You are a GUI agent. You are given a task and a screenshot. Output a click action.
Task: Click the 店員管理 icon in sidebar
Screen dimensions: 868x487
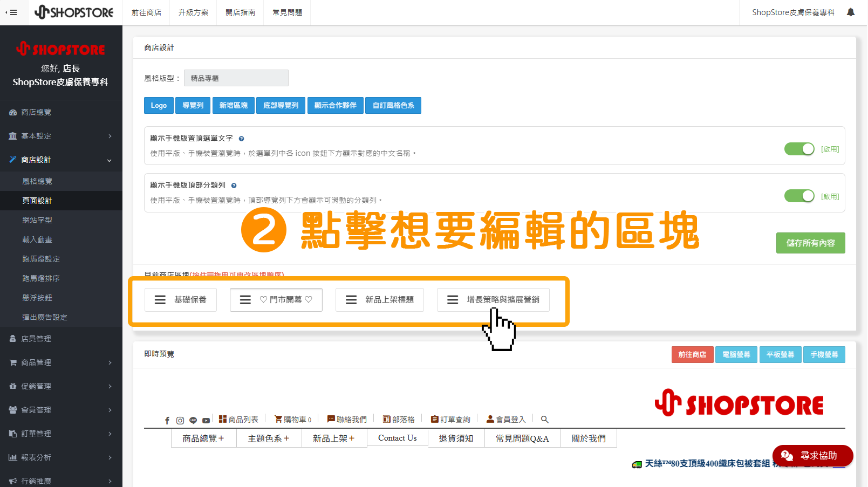point(13,339)
